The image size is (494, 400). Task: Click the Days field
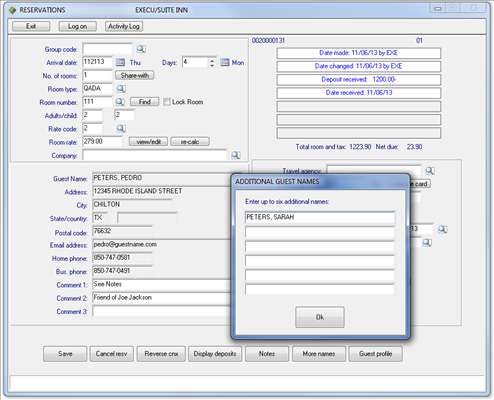pos(195,62)
